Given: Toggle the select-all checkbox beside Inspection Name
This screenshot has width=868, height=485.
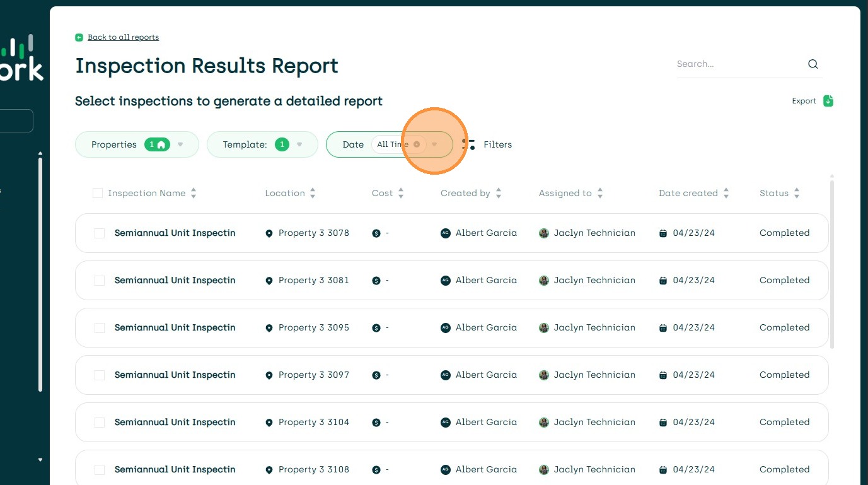Looking at the screenshot, I should click(x=98, y=193).
